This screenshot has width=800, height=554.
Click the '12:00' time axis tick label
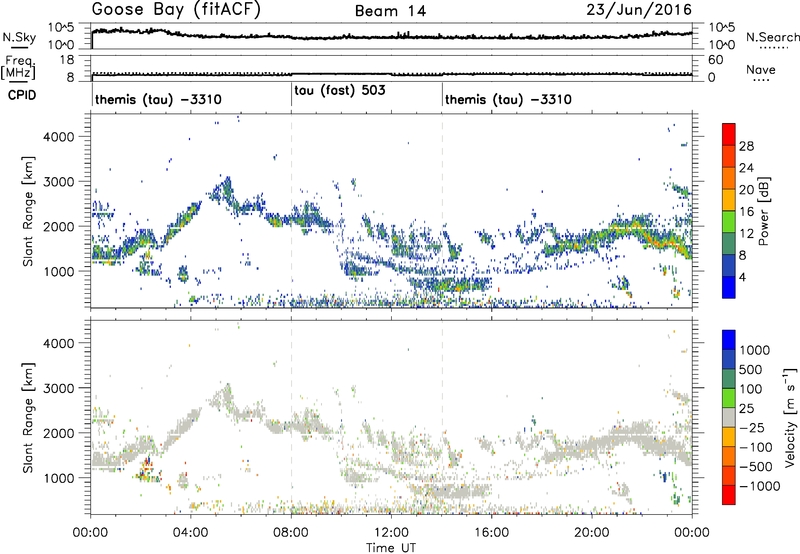pos(391,533)
